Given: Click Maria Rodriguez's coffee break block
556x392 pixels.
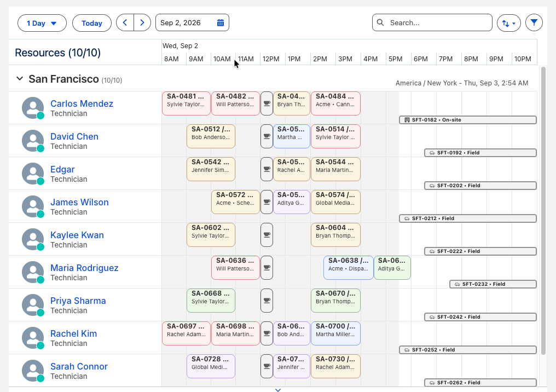Looking at the screenshot, I should [267, 268].
